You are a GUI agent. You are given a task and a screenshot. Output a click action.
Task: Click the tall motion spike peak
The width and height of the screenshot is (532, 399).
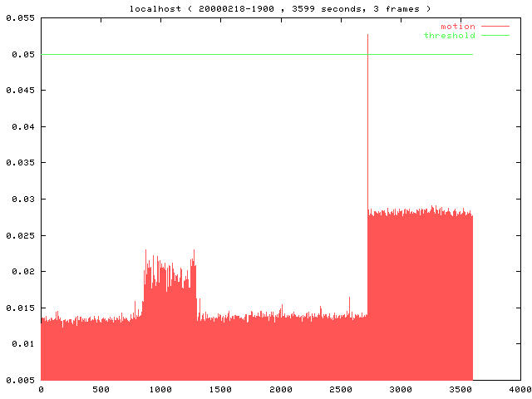[367, 36]
